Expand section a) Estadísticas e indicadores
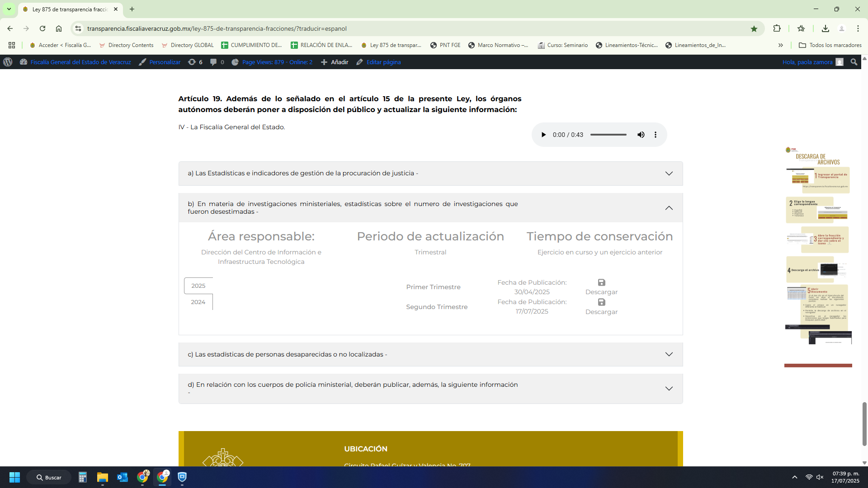 coord(669,174)
